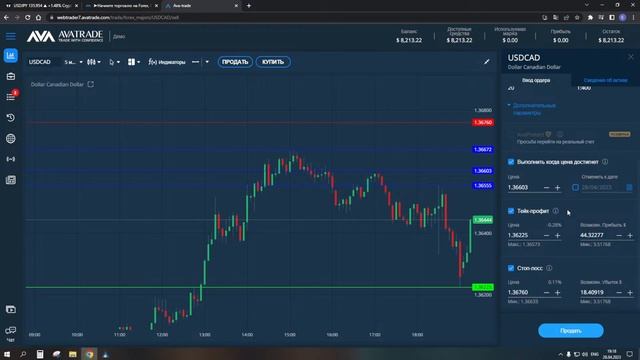Open Chrome from the taskbar
This screenshot has height=360, width=640.
89,354
